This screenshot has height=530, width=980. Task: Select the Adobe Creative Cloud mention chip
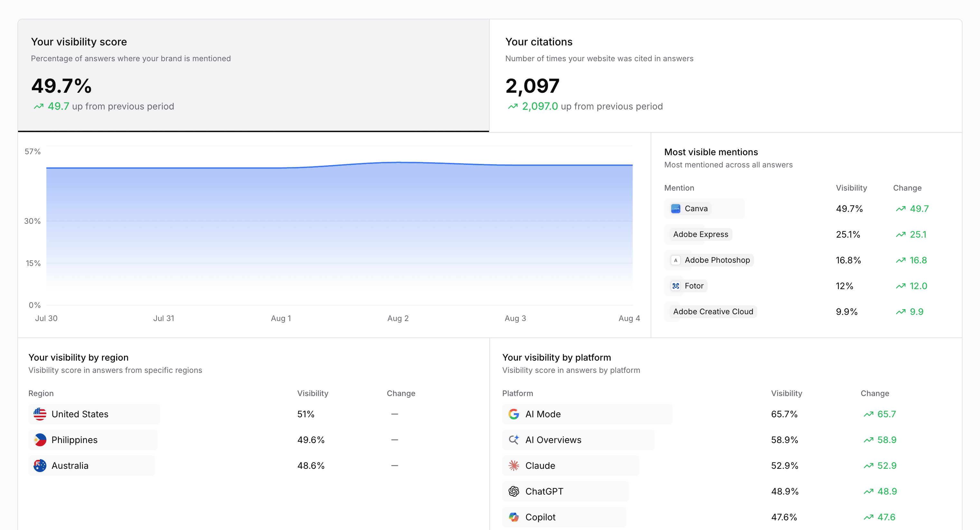point(713,311)
